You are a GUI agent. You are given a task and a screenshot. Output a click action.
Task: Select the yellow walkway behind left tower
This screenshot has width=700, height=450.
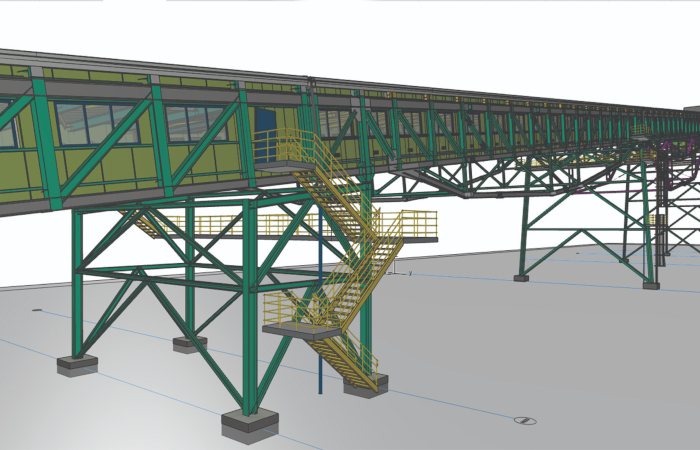[x=200, y=226]
